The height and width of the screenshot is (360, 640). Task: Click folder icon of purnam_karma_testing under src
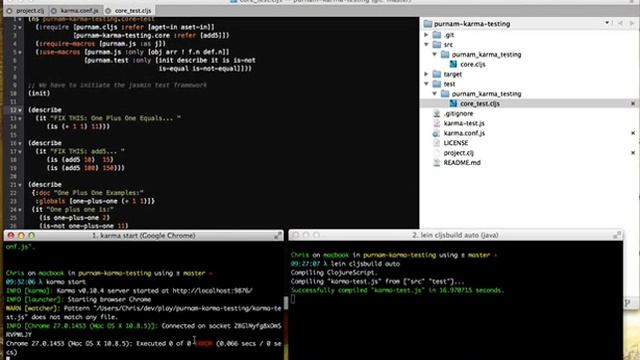(x=445, y=54)
